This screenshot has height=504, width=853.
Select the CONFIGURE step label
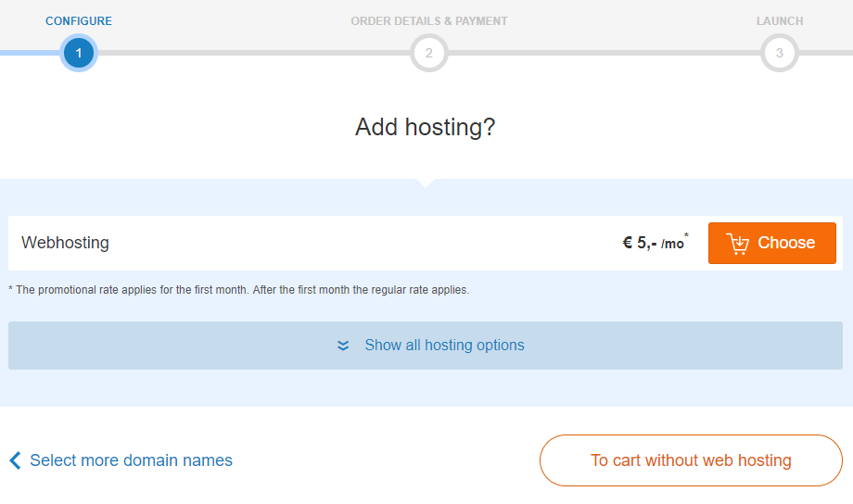pyautogui.click(x=79, y=21)
